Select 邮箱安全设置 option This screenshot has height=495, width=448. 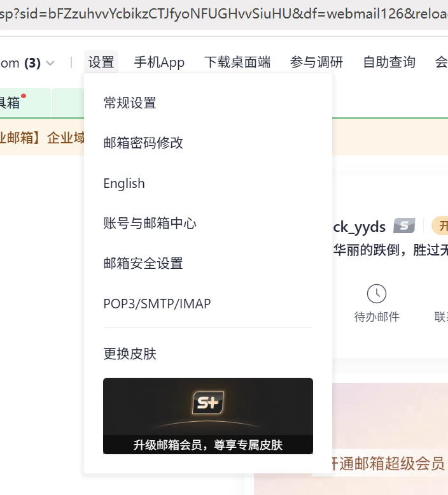143,264
